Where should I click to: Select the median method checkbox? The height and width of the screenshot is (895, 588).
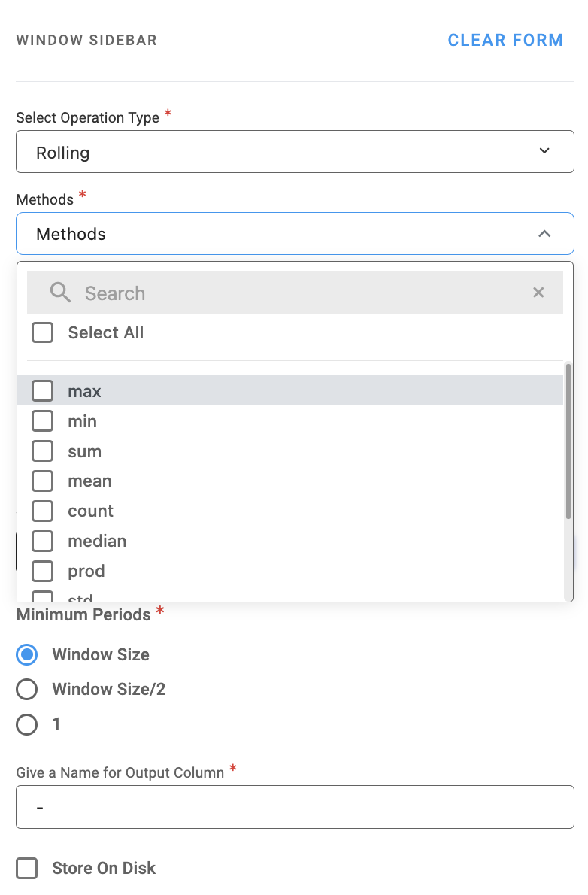point(43,542)
